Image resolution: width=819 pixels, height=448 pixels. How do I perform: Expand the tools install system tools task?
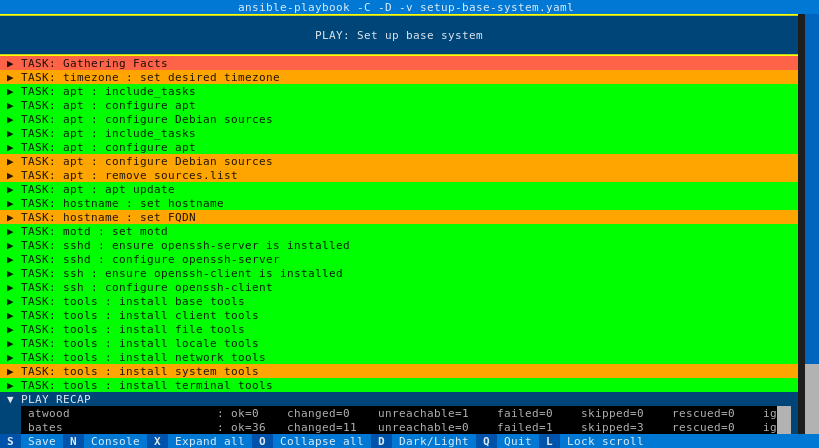[399, 371]
